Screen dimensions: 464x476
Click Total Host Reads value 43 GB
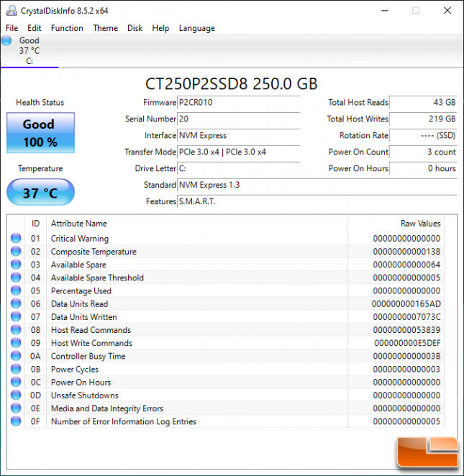(423, 103)
